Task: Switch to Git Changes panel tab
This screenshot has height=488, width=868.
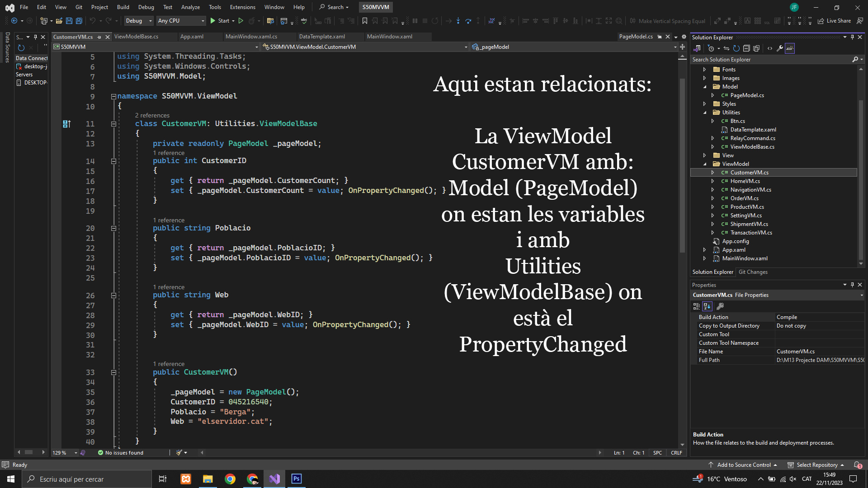Action: [x=753, y=272]
